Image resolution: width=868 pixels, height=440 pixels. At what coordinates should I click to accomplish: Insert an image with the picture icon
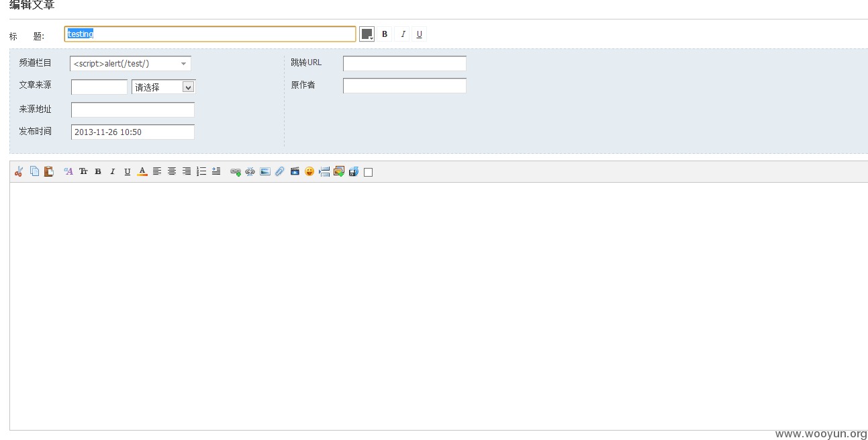(265, 171)
